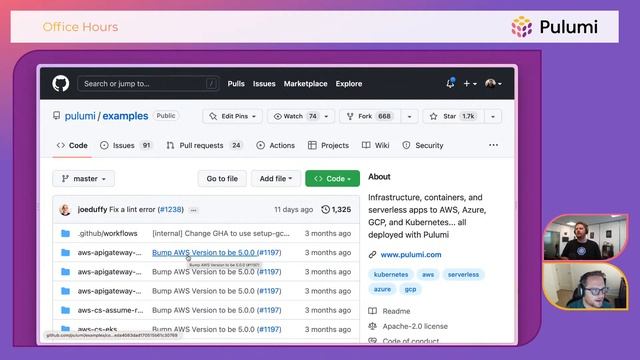View commit history with 1,325 commits
This screenshot has width=640, height=360.
click(x=336, y=209)
